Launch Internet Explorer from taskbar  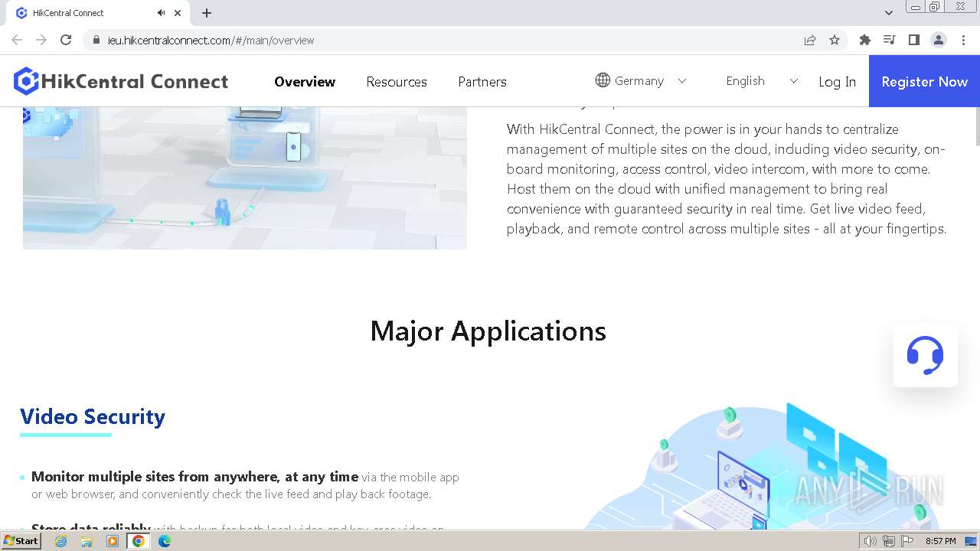[x=60, y=541]
